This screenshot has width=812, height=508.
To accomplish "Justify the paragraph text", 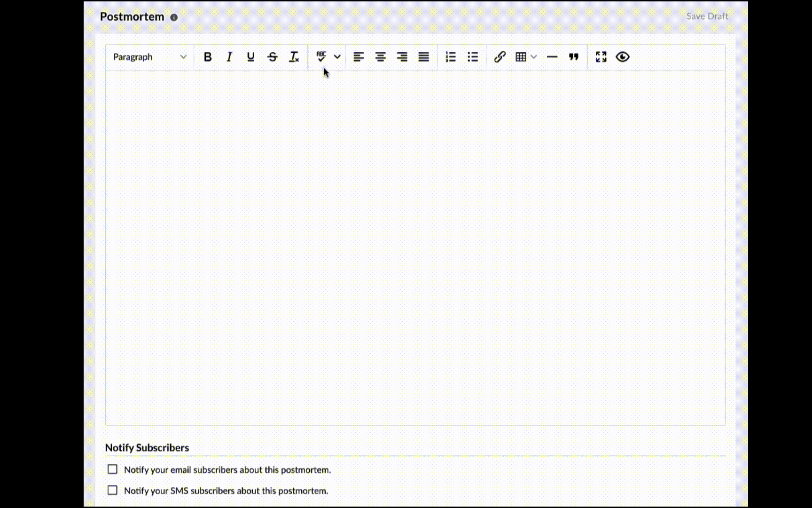I will (x=423, y=57).
